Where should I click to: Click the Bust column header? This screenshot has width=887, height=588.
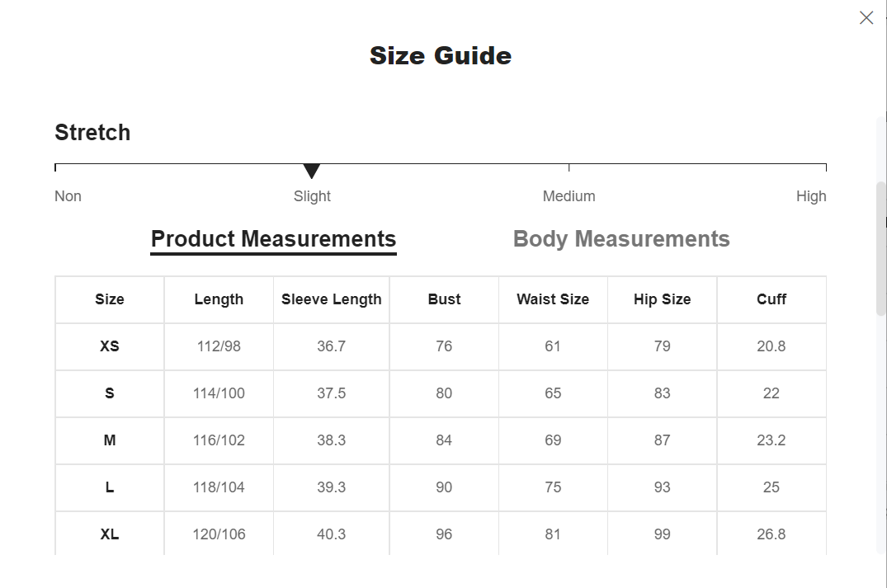tap(444, 299)
